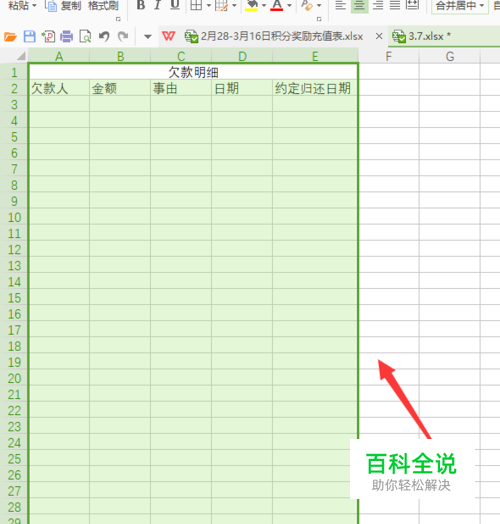This screenshot has width=500, height=524.
Task: Select column D header
Action: (242, 56)
